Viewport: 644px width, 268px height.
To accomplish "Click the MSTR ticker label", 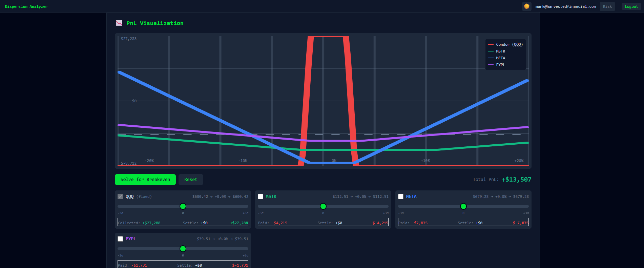I will click(x=271, y=197).
